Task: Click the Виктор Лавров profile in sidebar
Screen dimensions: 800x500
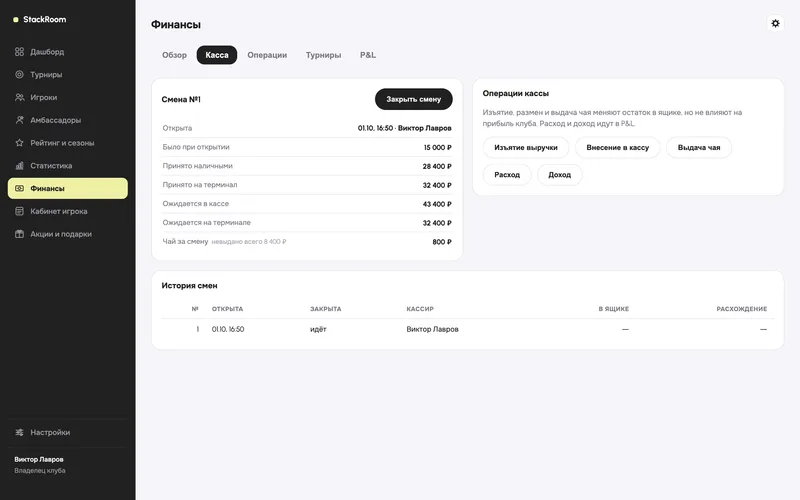Action: (x=40, y=465)
